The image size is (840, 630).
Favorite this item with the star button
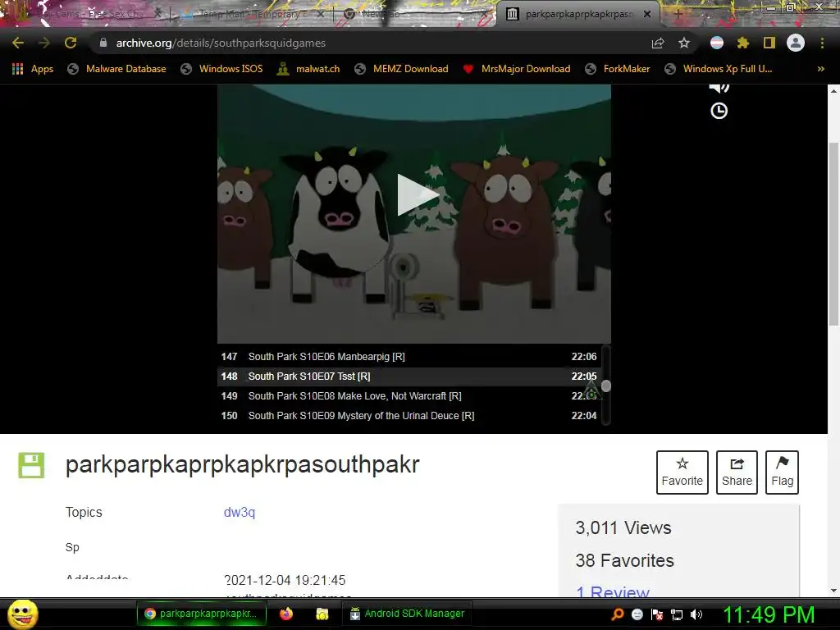pyautogui.click(x=682, y=472)
